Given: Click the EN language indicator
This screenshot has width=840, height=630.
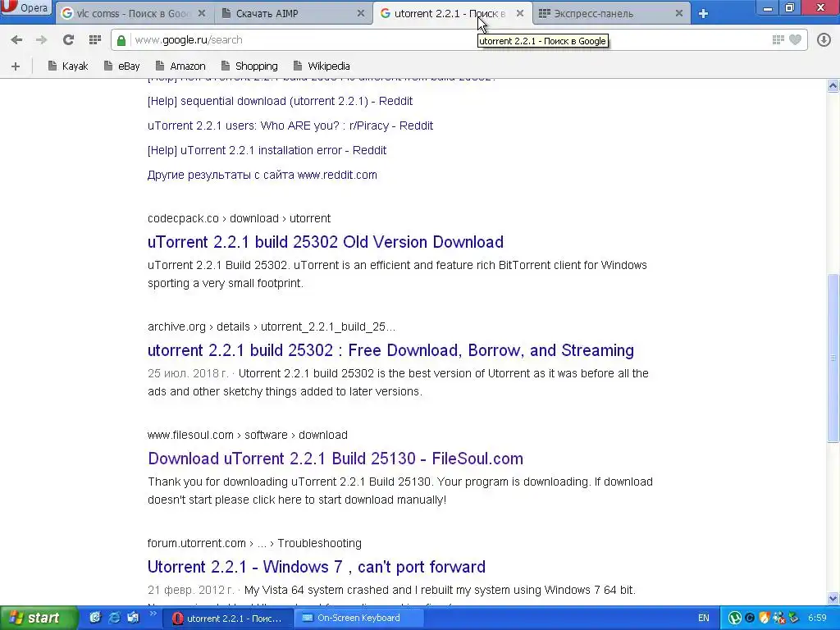Looking at the screenshot, I should click(703, 619).
